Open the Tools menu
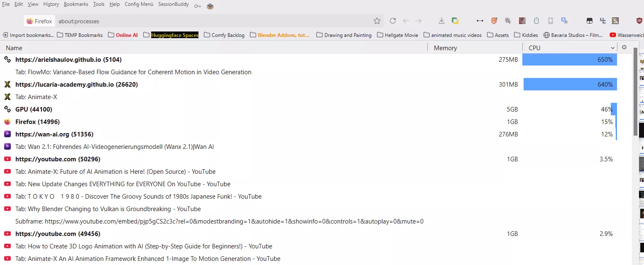The width and height of the screenshot is (644, 265). coord(99,4)
